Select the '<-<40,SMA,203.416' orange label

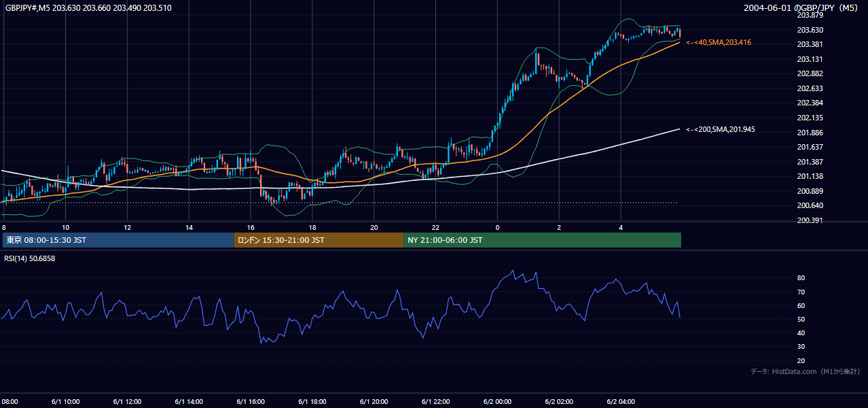coord(719,42)
